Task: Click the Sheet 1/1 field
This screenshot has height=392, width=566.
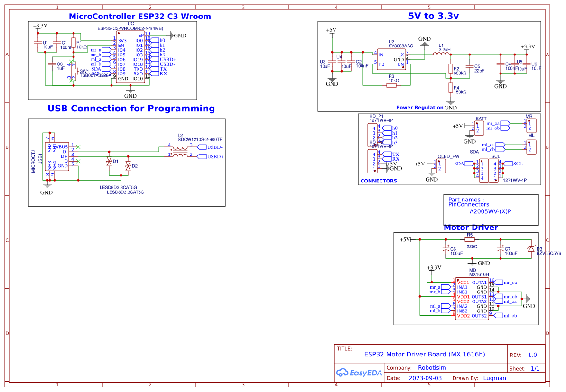Action: coord(525,368)
